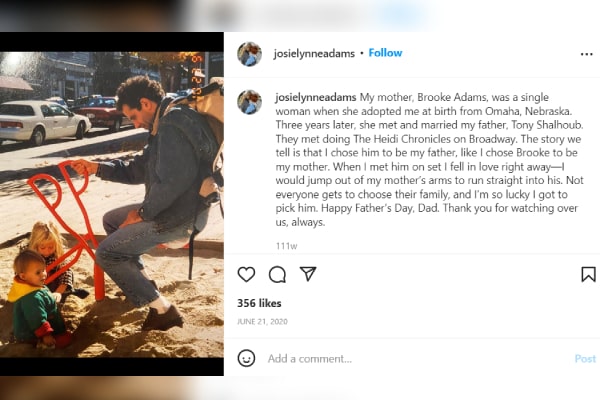
Task: Like the post with heart icon
Action: [x=246, y=274]
